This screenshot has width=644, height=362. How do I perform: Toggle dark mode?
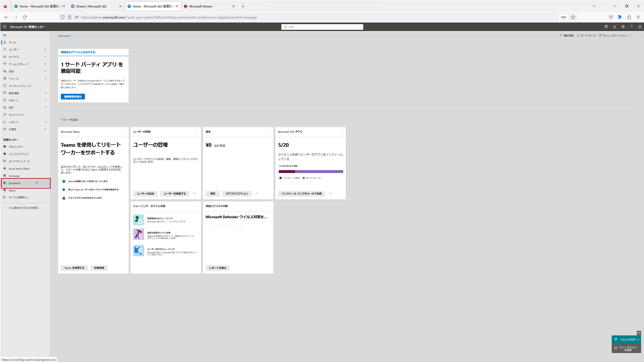[x=586, y=35]
